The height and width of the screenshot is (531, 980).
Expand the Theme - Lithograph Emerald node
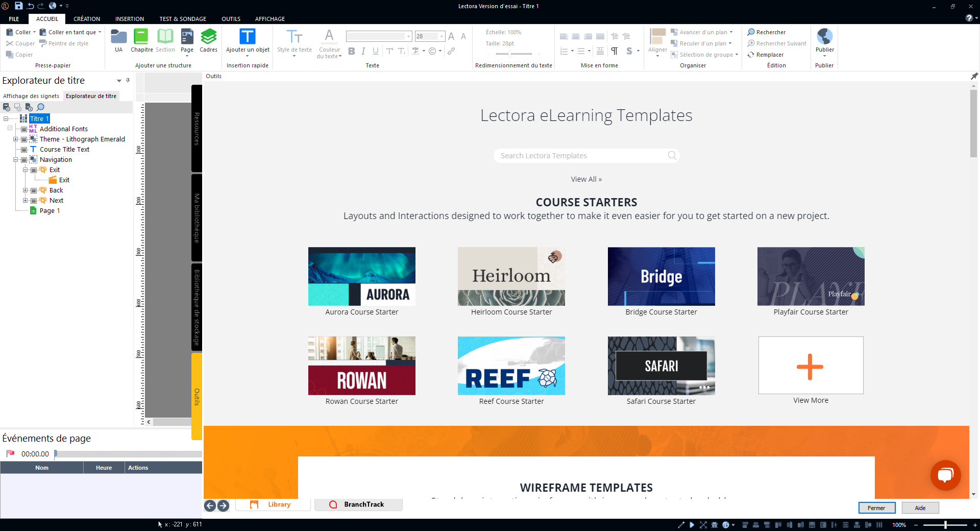[15, 139]
